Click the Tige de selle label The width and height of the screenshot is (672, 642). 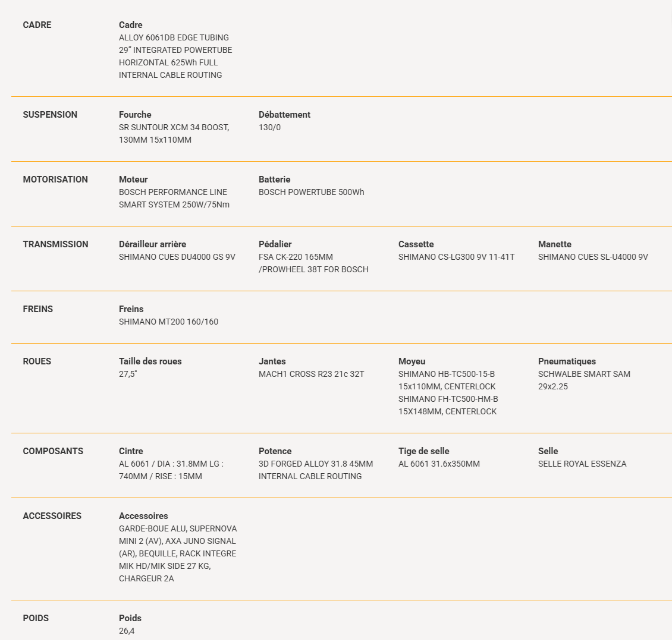[x=424, y=451]
